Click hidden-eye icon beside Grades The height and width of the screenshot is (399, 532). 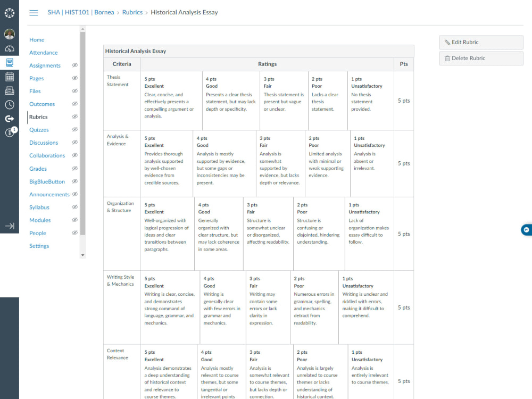coord(75,168)
